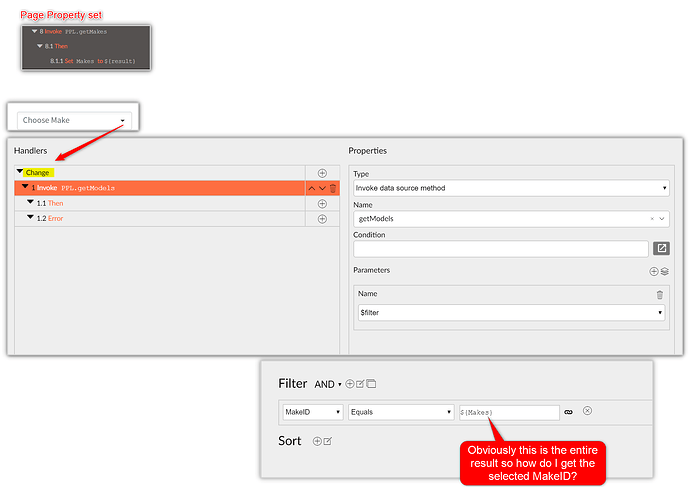The image size is (690, 487).
Task: Add a new Sort rule
Action: tap(317, 441)
